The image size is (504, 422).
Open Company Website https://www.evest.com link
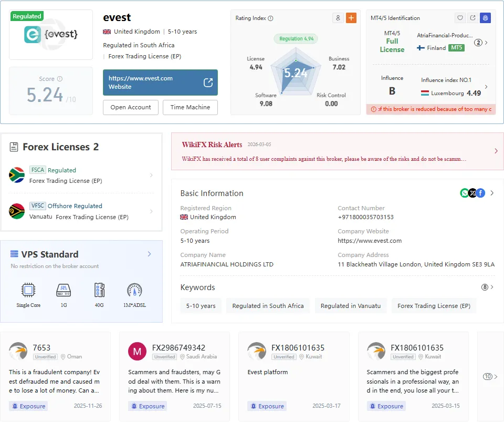click(370, 241)
